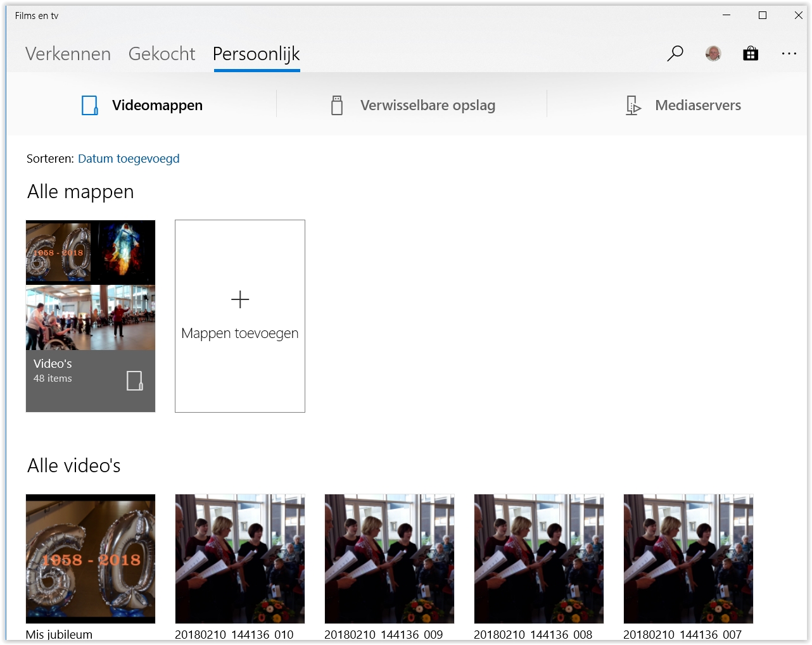Open the three-dots more options menu

(789, 54)
